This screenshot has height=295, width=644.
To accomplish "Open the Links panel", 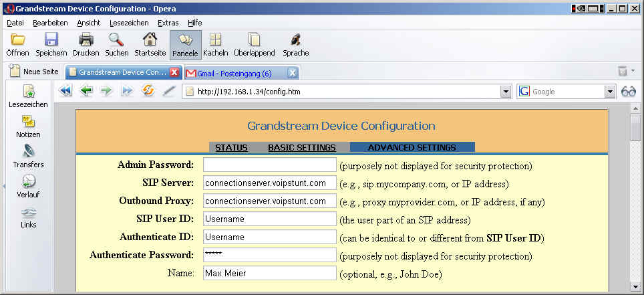I will click(28, 217).
